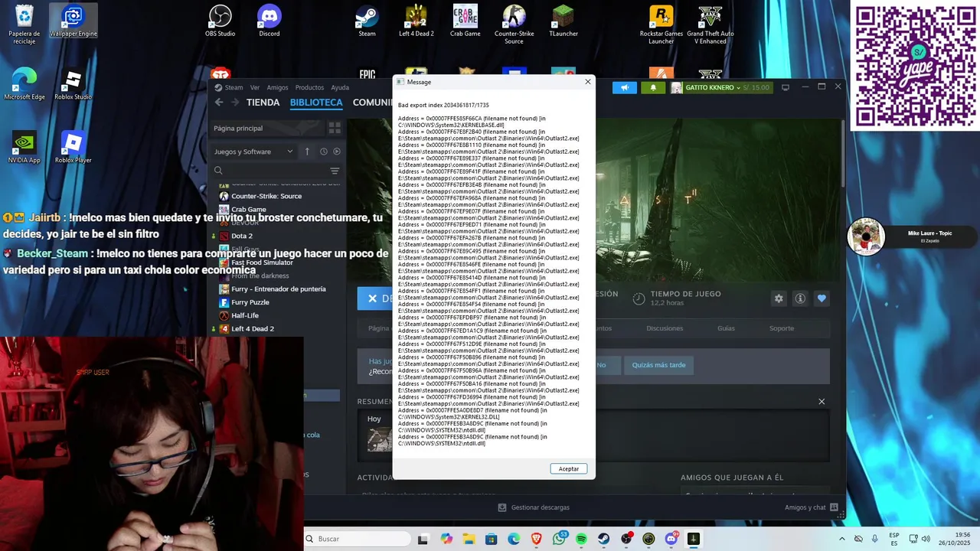The image size is (980, 551).
Task: Select the Steam desktop shortcut
Action: [367, 21]
